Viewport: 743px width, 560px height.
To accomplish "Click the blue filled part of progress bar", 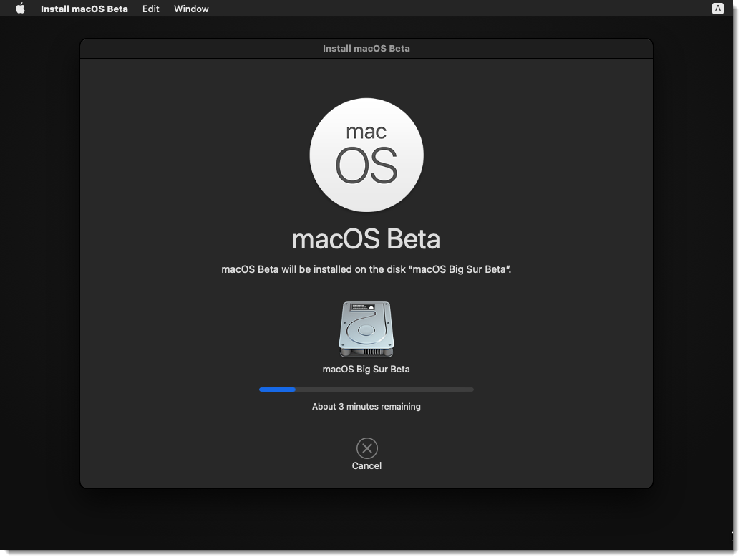I will coord(277,390).
